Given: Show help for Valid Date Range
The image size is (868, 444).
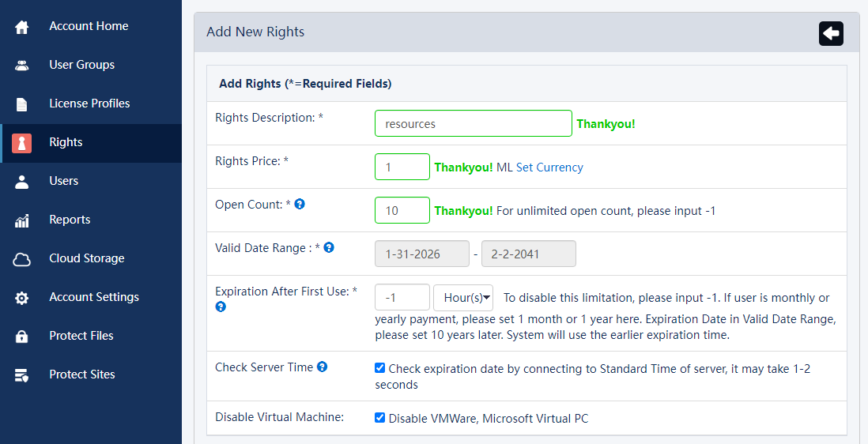Looking at the screenshot, I should tap(329, 247).
